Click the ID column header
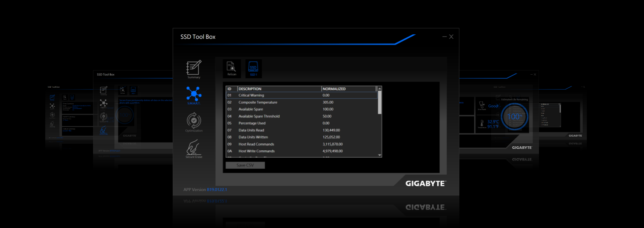Image resolution: width=644 pixels, height=228 pixels. point(231,89)
